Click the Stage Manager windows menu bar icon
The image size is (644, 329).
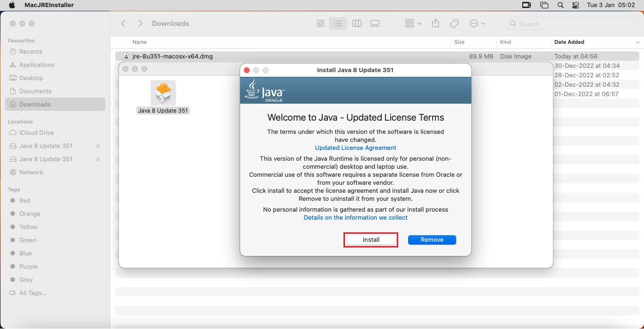(x=544, y=5)
